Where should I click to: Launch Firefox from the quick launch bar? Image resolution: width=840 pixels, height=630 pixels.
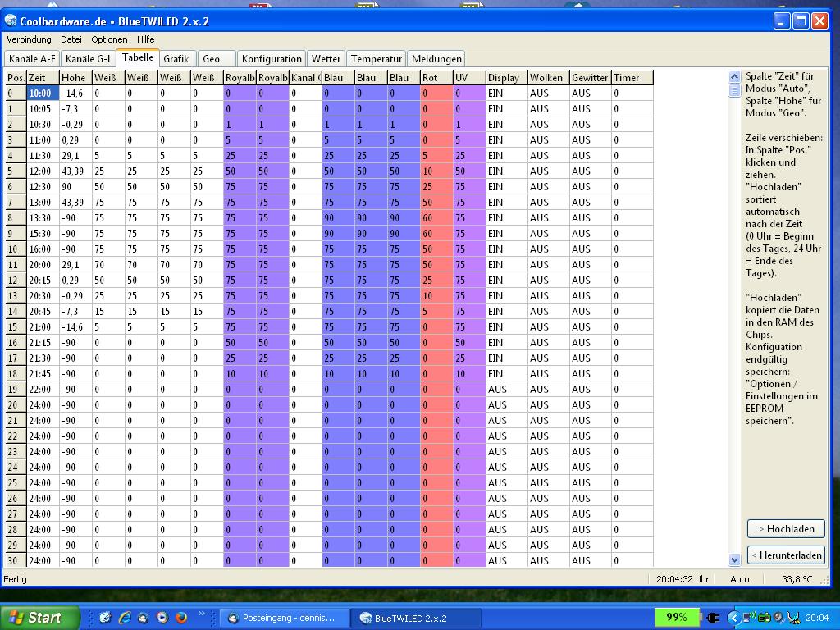181,618
